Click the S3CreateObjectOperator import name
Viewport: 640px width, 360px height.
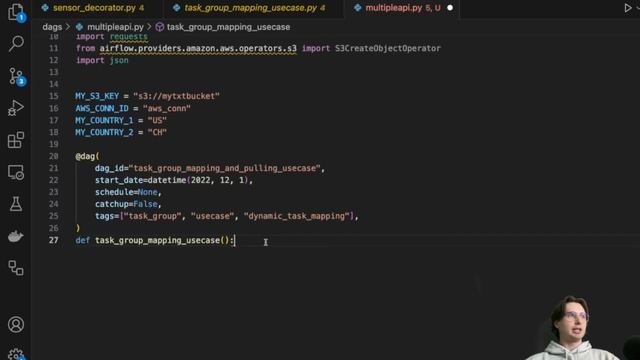(x=388, y=48)
